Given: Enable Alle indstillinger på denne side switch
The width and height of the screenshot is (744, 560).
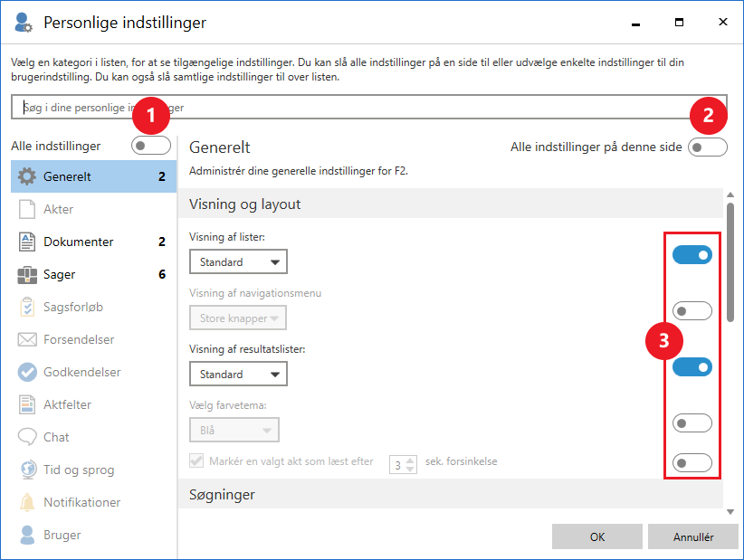Looking at the screenshot, I should pyautogui.click(x=707, y=147).
